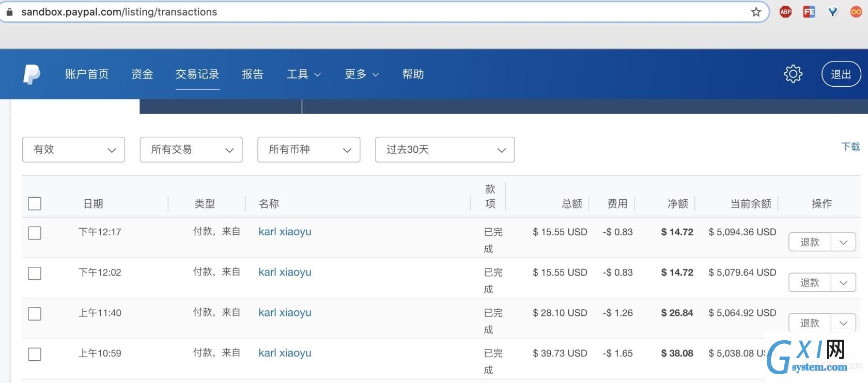This screenshot has width=868, height=383.
Task: Click the 操作 column header
Action: [x=822, y=204]
